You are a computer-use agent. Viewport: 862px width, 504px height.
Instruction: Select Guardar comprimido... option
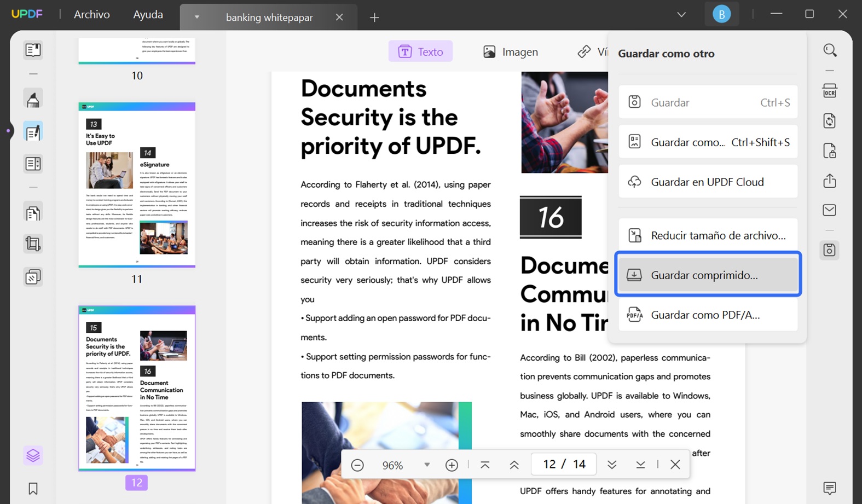point(708,275)
